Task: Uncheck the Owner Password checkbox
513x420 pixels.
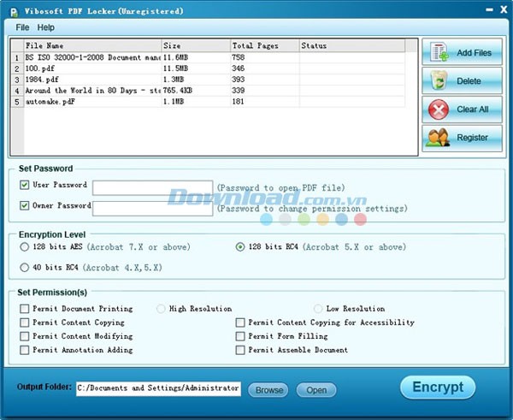Action: [25, 205]
